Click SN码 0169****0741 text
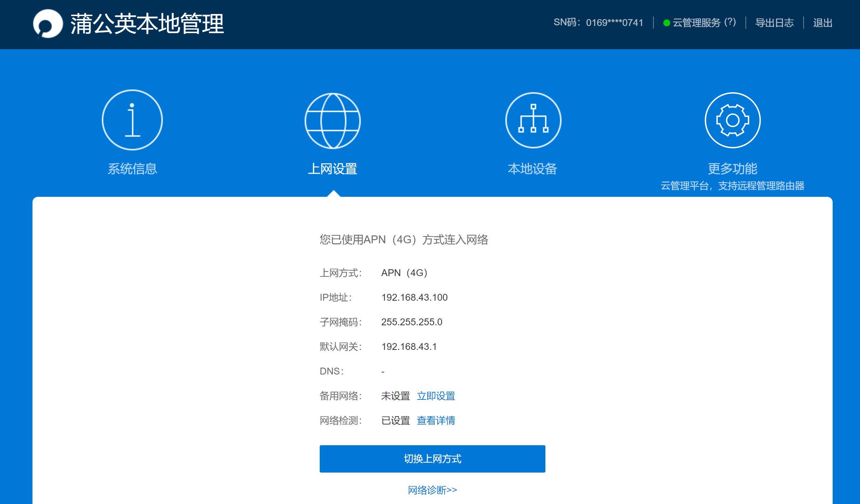The image size is (860, 504). pyautogui.click(x=598, y=23)
